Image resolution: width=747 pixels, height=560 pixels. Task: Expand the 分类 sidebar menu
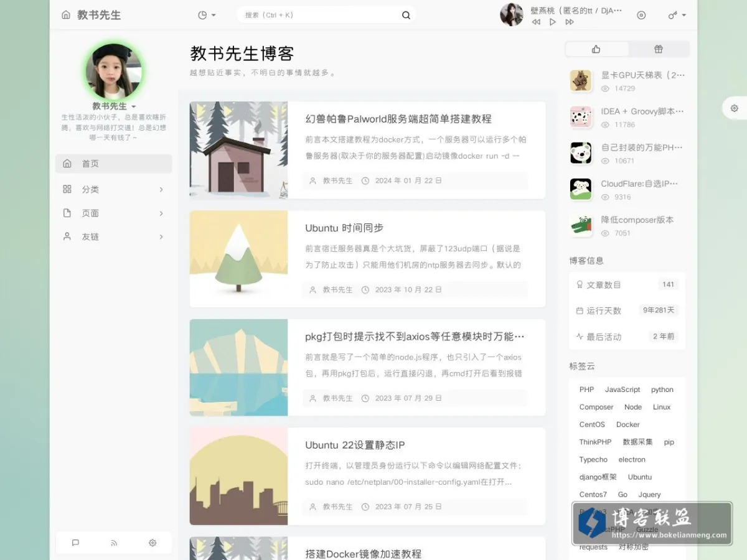point(114,189)
